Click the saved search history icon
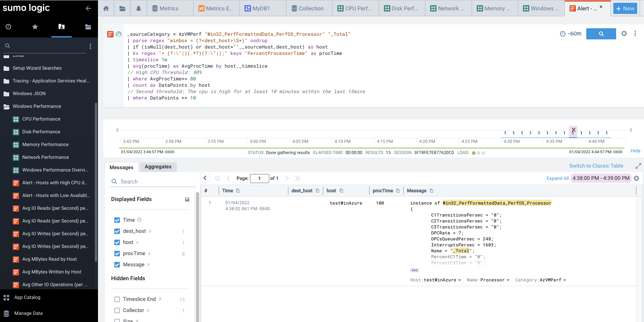Viewport: 644px width, 322px height. pyautogui.click(x=119, y=34)
